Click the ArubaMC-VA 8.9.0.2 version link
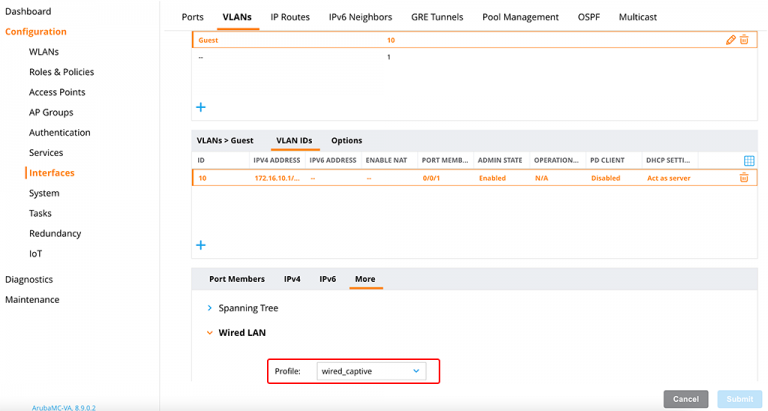This screenshot has height=411, width=768. click(64, 407)
